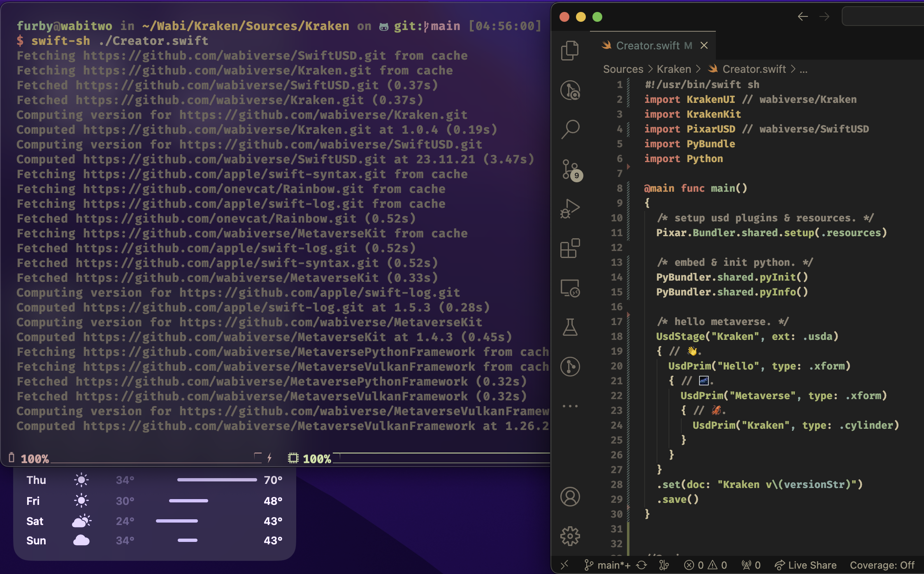Click 'PyBundler.shared.pyInit()' on line 14
Screen dimensions: 924x574
pos(732,277)
